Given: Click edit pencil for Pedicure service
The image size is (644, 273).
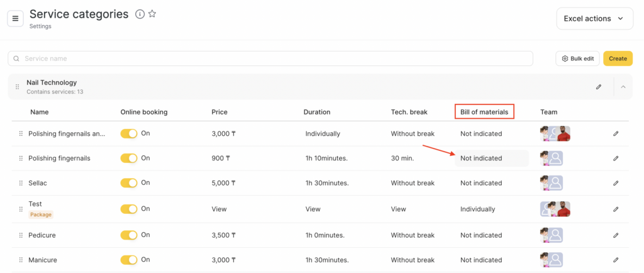Looking at the screenshot, I should tap(616, 235).
